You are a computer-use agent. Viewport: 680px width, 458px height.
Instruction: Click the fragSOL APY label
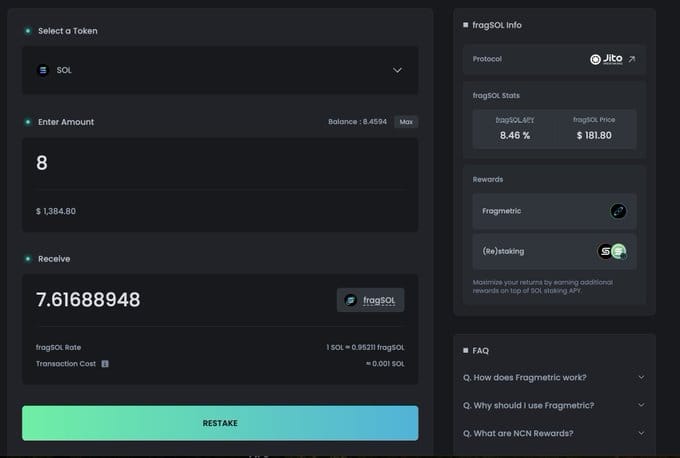click(515, 120)
